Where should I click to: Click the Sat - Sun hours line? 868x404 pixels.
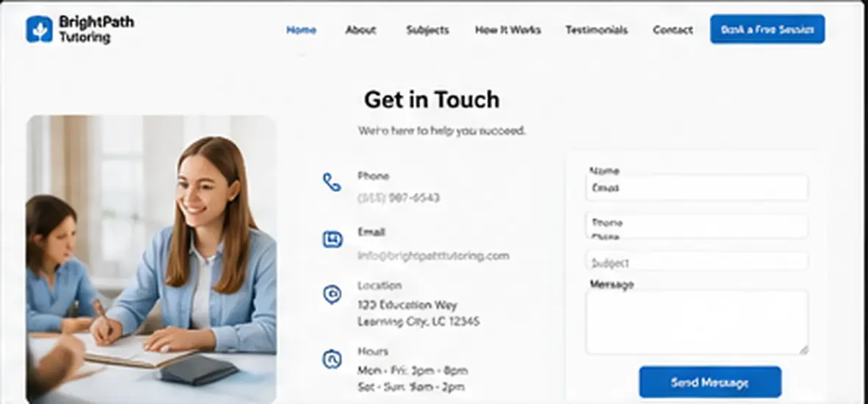410,387
